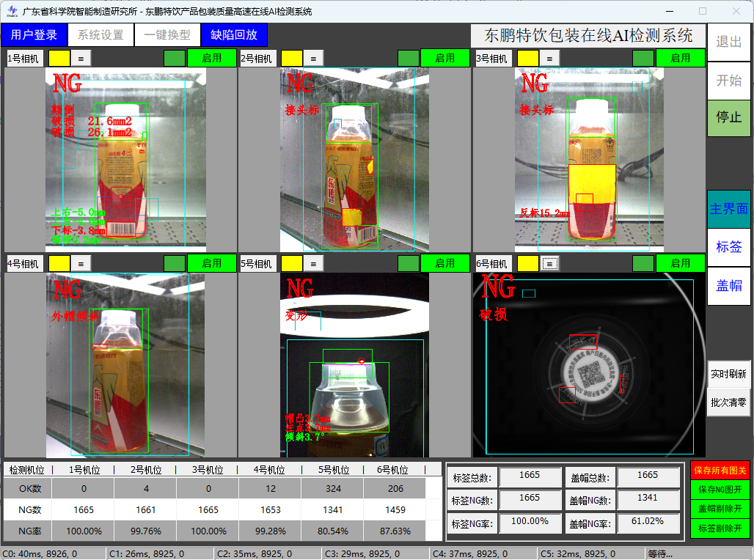Screen dimensions: 754x560
Task: Click the 批次清零 button
Action: click(x=728, y=402)
